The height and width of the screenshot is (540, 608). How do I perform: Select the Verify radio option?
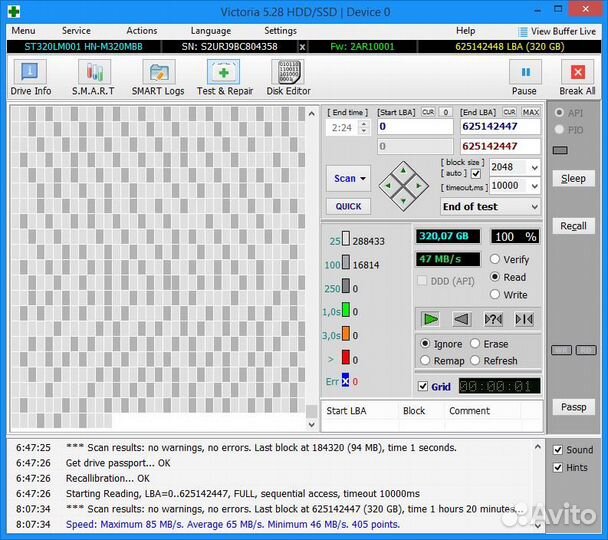[x=495, y=260]
